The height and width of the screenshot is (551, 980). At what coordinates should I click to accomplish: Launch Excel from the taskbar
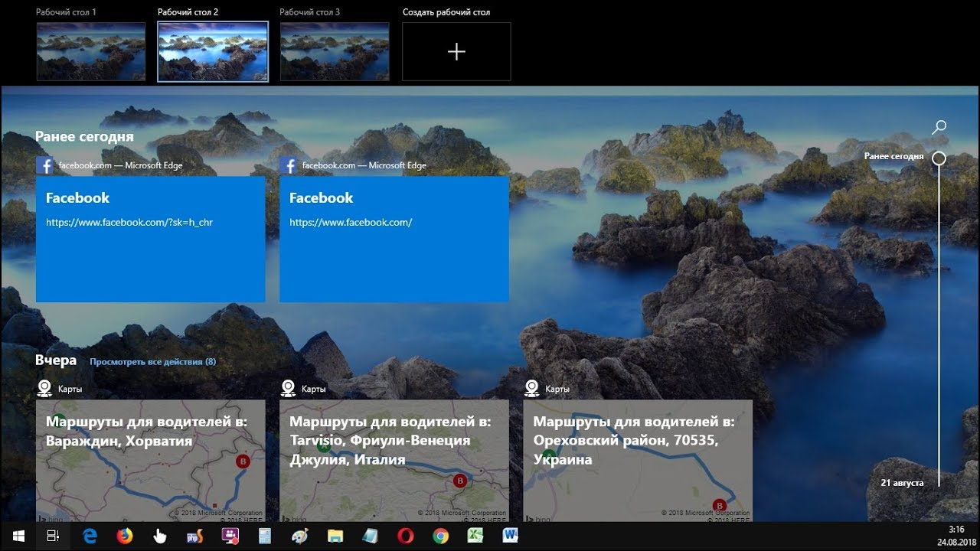pos(475,536)
